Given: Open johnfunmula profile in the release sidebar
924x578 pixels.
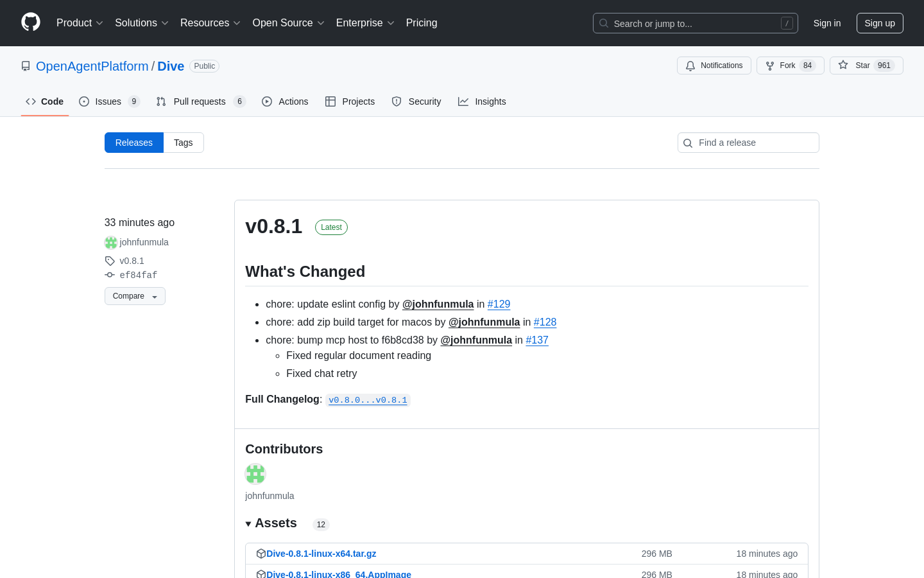Looking at the screenshot, I should [x=144, y=242].
